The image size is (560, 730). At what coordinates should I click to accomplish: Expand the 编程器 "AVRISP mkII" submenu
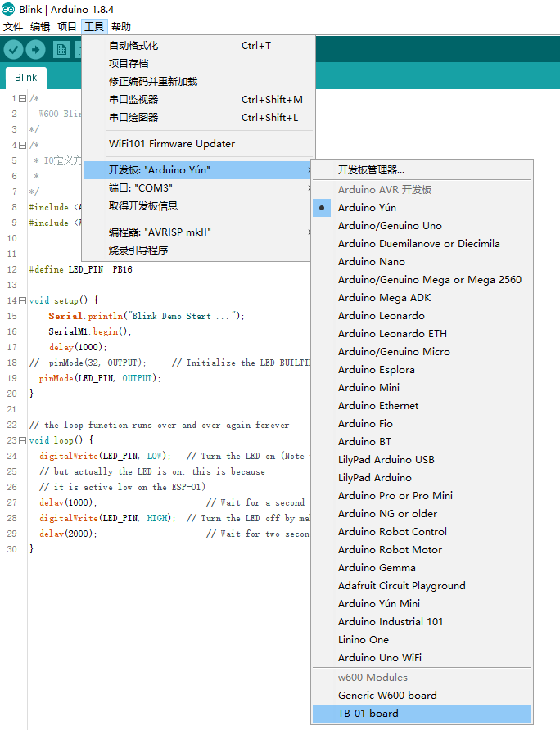tap(198, 232)
